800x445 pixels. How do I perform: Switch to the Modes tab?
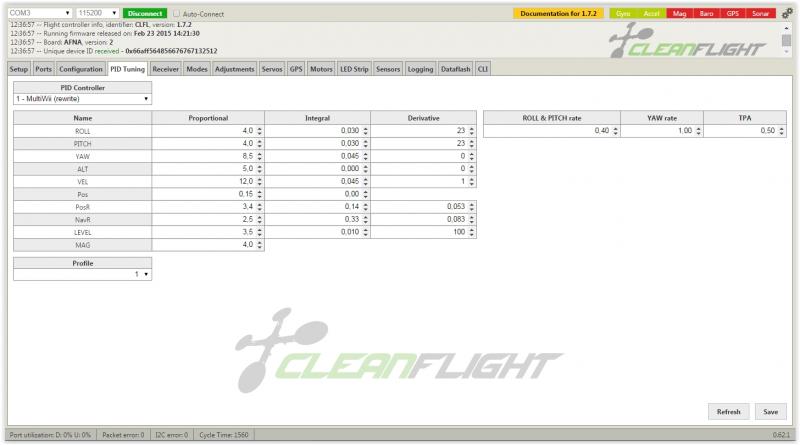tap(197, 69)
